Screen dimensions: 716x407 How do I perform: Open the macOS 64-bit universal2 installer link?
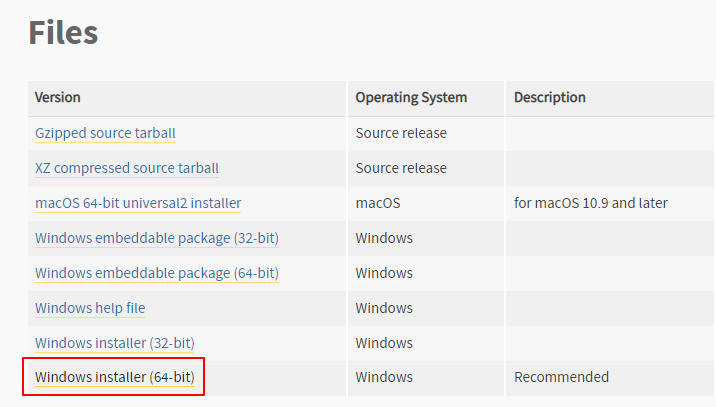(x=138, y=203)
